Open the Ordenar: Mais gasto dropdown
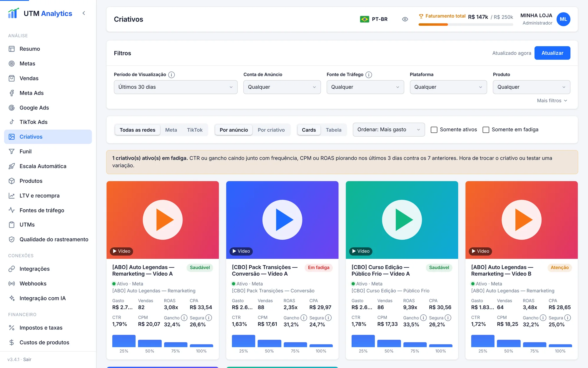 [389, 130]
